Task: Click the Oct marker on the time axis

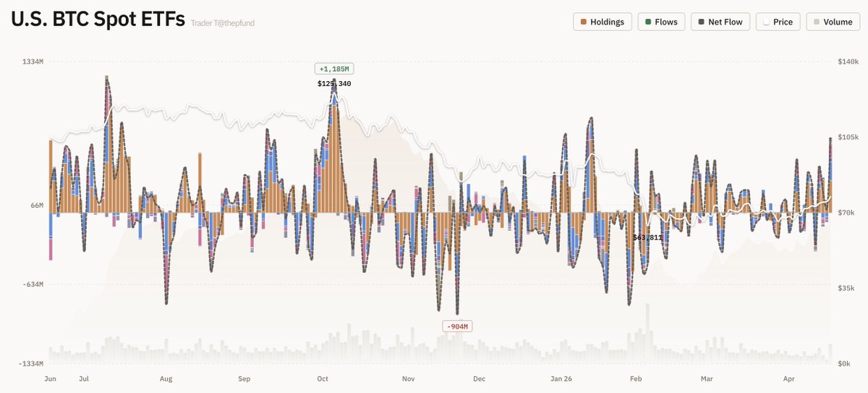Action: coord(323,379)
